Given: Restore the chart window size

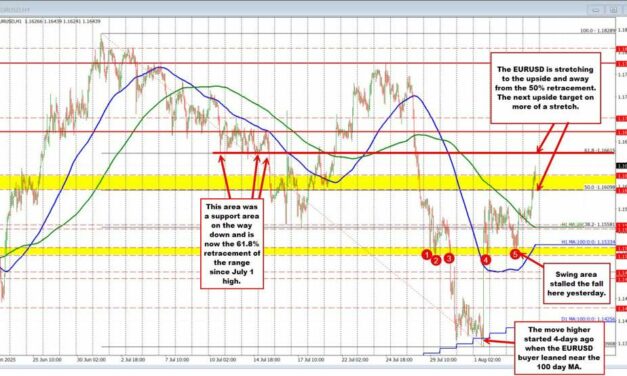Looking at the screenshot, I should pyautogui.click(x=613, y=10).
